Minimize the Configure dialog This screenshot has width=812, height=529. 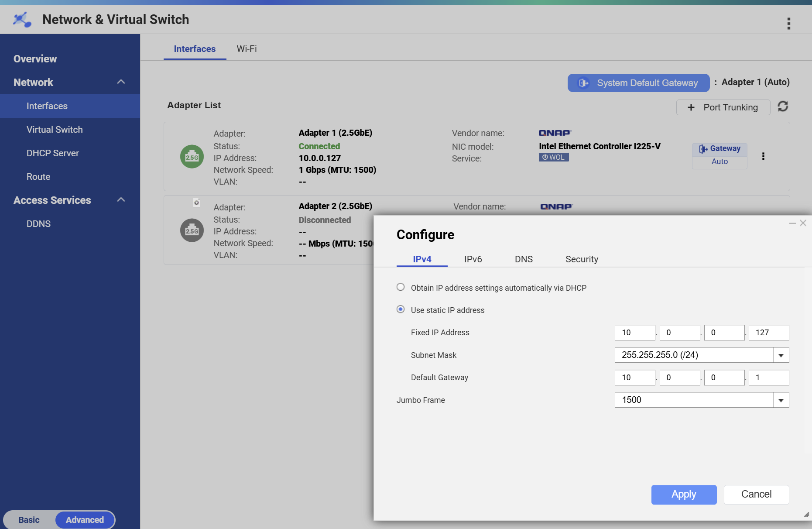[x=792, y=223]
